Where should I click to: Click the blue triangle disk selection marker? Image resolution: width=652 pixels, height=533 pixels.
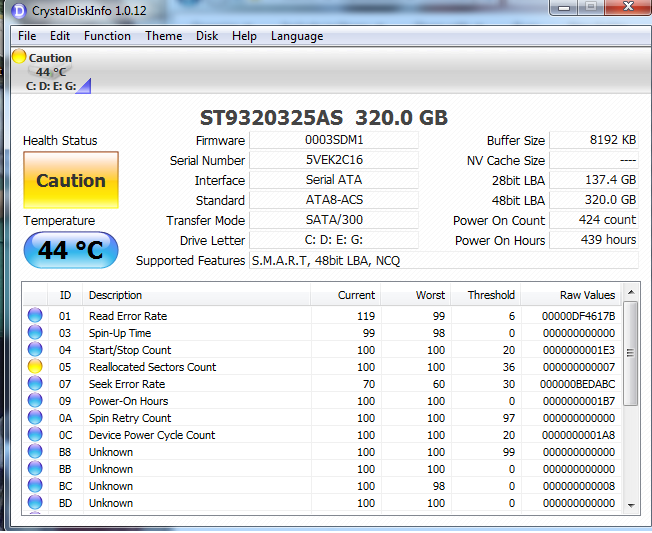coord(84,86)
